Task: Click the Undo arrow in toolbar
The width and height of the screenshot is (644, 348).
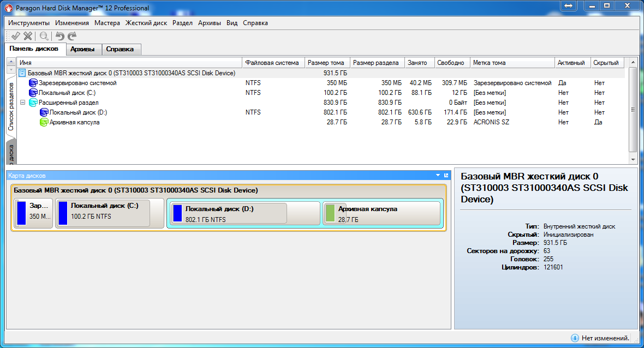Action: click(x=60, y=36)
